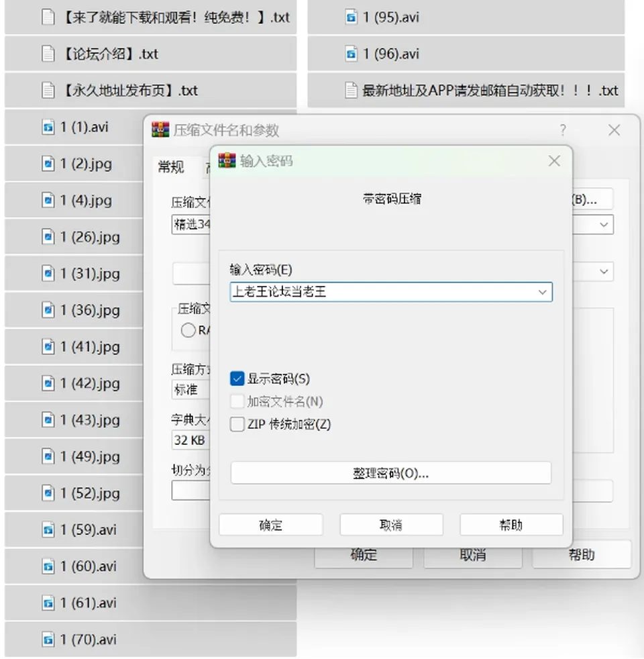Click the help question mark in 压缩文件名和参数 window
Image resolution: width=644 pixels, height=659 pixels.
pos(563,130)
